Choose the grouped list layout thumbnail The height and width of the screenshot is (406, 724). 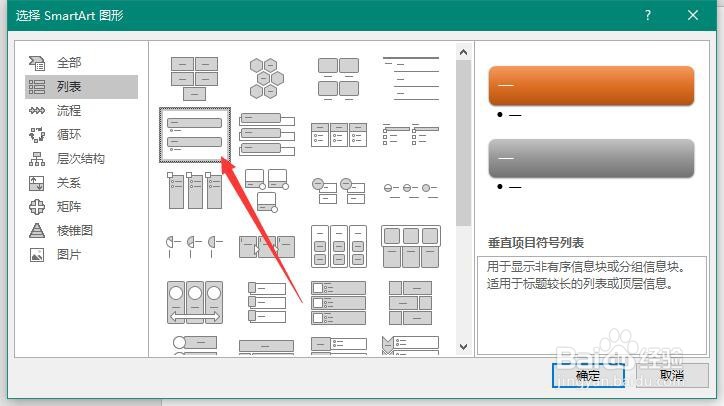click(338, 247)
